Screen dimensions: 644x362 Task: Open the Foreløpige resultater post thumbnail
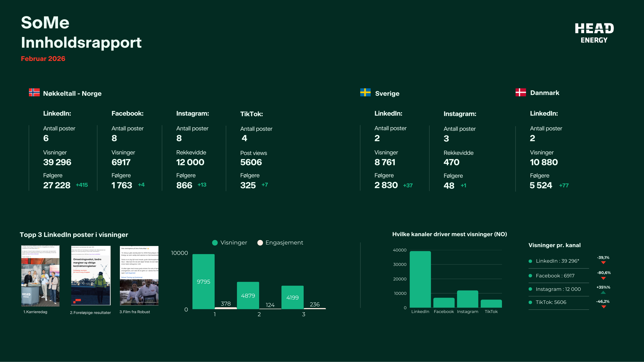(91, 276)
